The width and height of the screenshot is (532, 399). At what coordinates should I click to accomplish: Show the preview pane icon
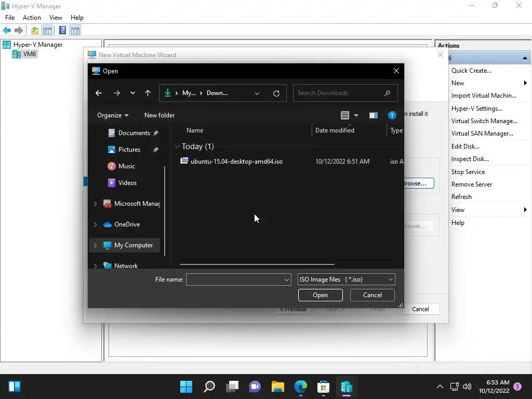(x=373, y=115)
